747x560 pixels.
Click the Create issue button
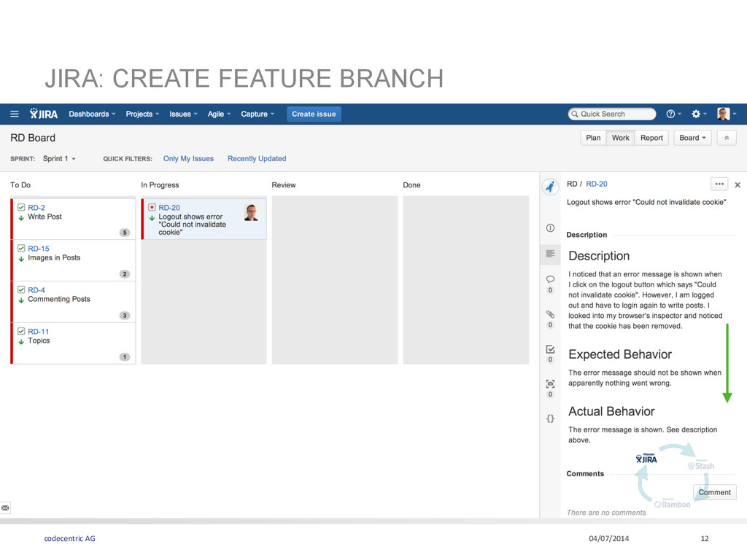314,114
